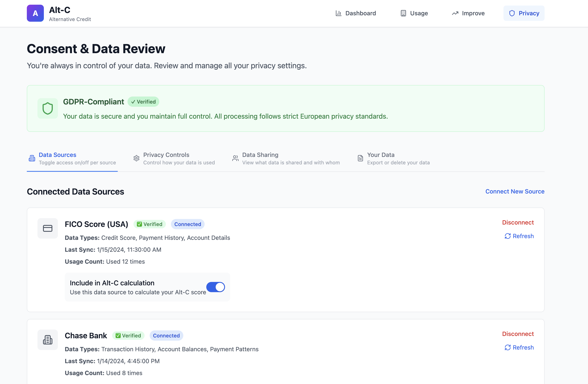Go to the Usage page
Screen dimensions: 588x384
[x=414, y=13]
